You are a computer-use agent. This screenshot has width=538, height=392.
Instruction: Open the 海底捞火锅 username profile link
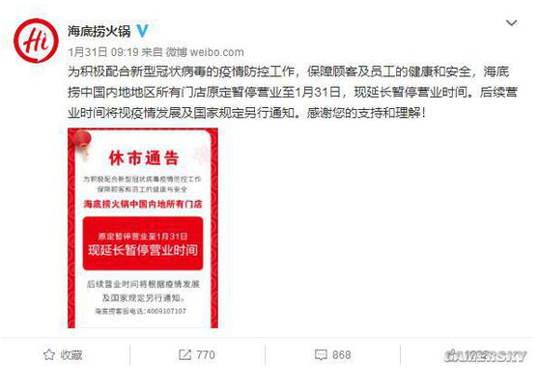(x=99, y=31)
